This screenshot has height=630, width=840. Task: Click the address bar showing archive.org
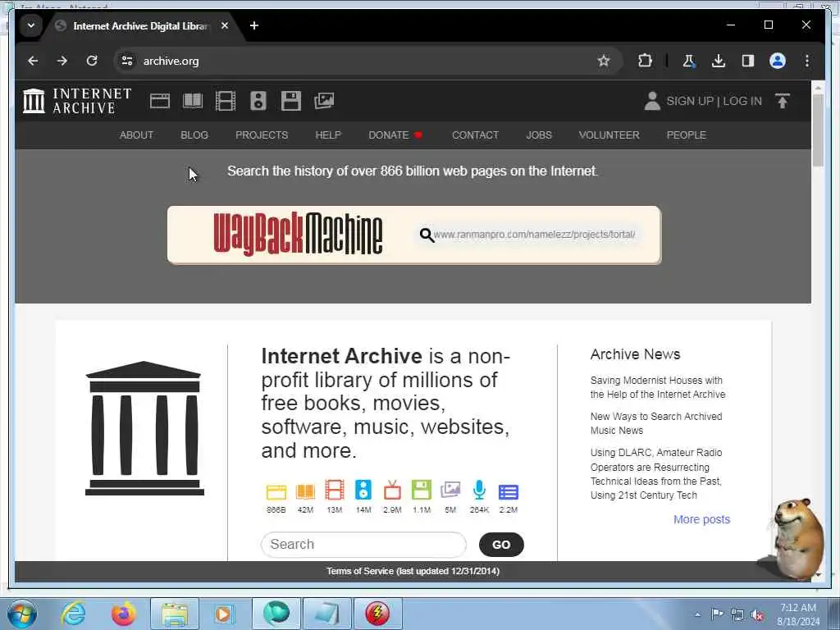coord(367,61)
